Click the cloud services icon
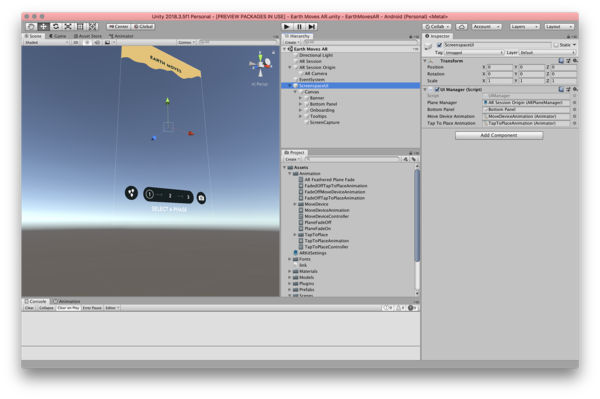This screenshot has height=399, width=600. tap(462, 26)
